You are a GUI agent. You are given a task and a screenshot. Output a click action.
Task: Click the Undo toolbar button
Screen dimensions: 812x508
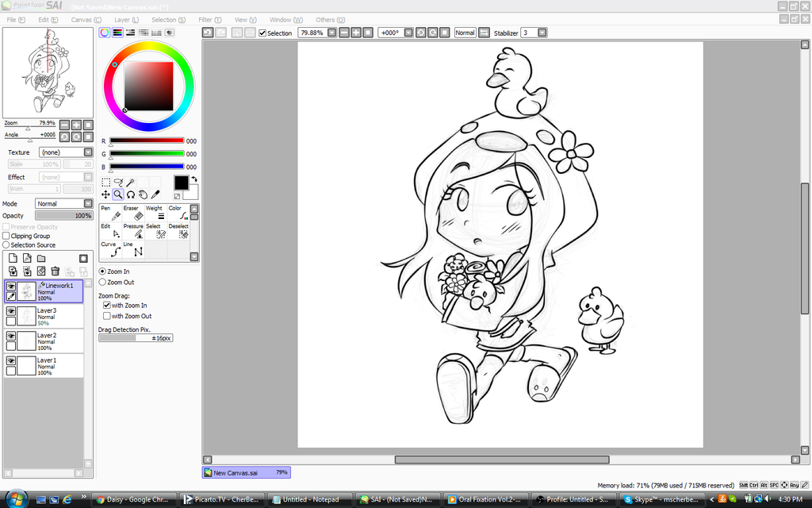click(208, 33)
